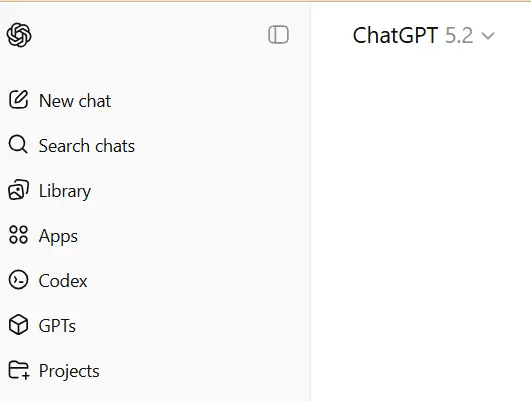The height and width of the screenshot is (401, 531).
Task: Expand the ChatGPT 5.2 model chevron
Action: (488, 36)
